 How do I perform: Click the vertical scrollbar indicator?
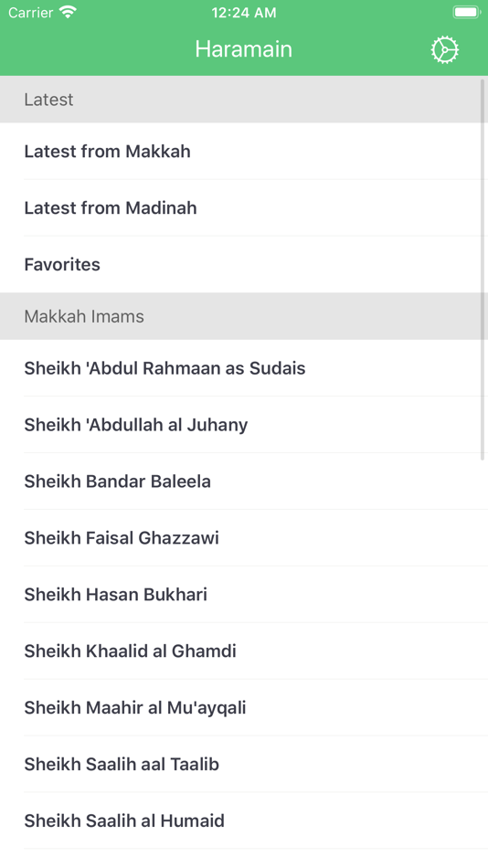(x=483, y=270)
